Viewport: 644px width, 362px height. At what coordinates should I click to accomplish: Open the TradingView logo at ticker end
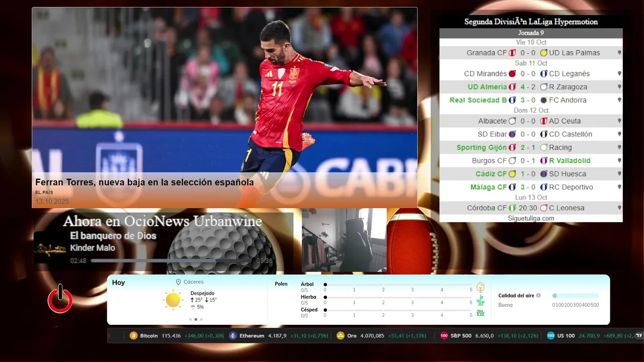click(639, 336)
